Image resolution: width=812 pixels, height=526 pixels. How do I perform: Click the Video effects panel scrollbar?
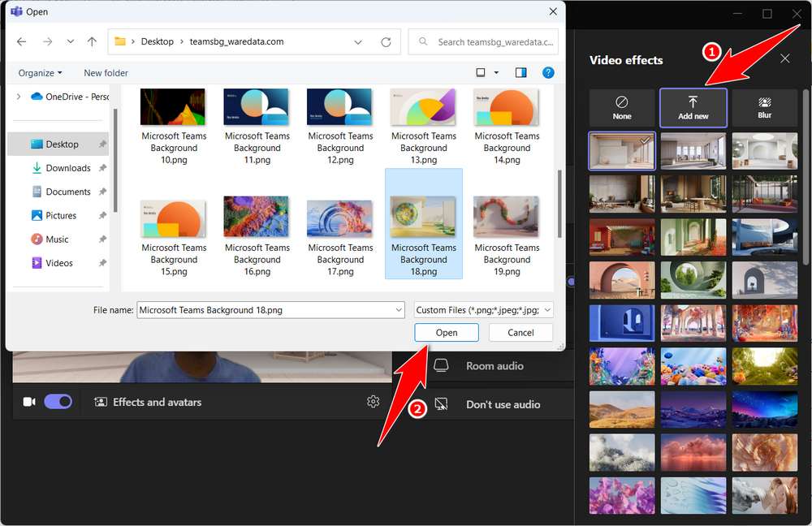click(806, 179)
